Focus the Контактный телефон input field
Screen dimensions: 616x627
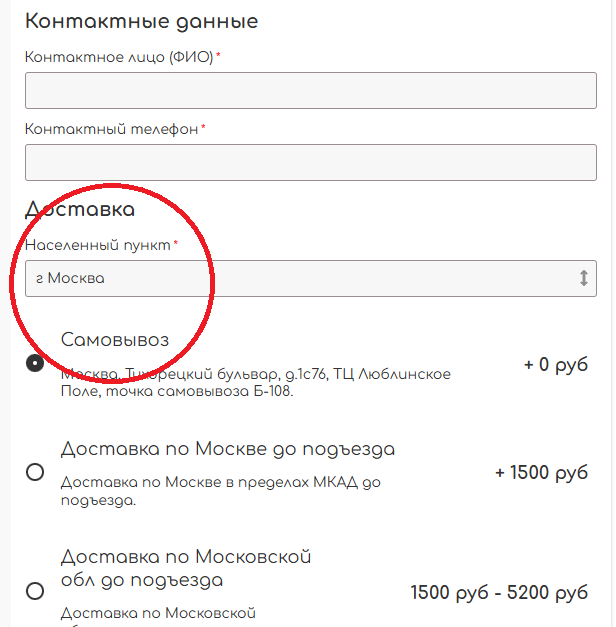pos(310,162)
